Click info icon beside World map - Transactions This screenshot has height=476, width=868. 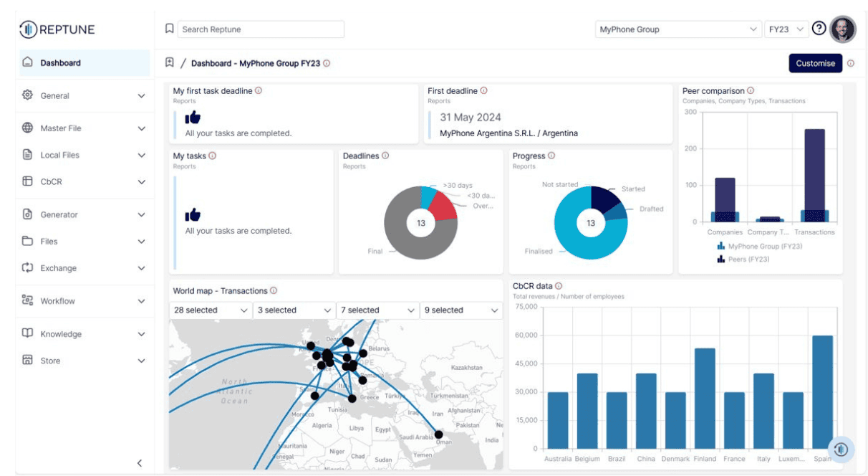click(x=274, y=291)
